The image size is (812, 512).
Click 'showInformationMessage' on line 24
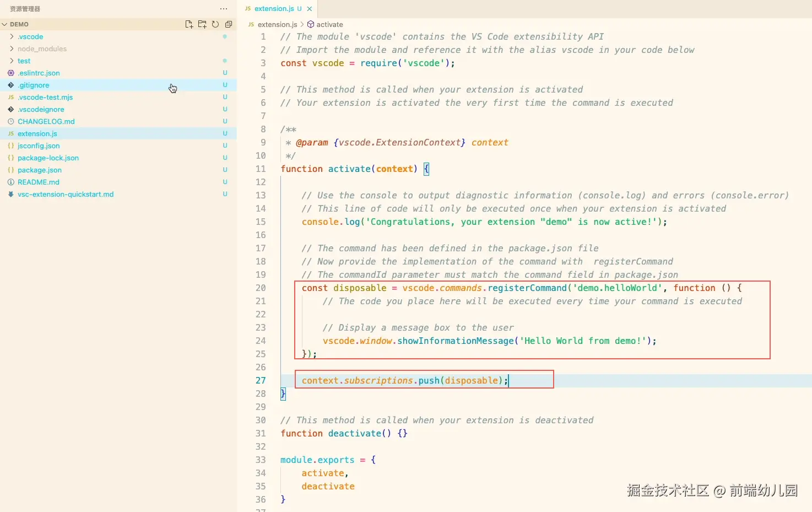tap(456, 341)
